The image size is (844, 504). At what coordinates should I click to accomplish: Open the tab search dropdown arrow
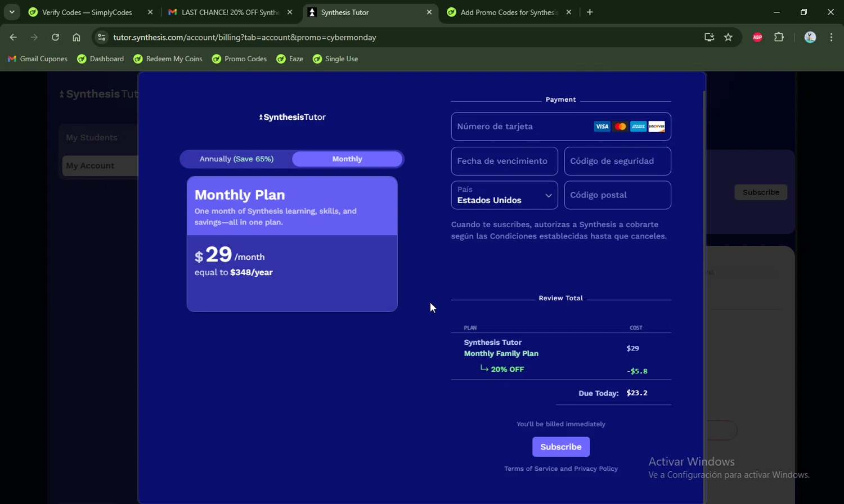point(12,12)
